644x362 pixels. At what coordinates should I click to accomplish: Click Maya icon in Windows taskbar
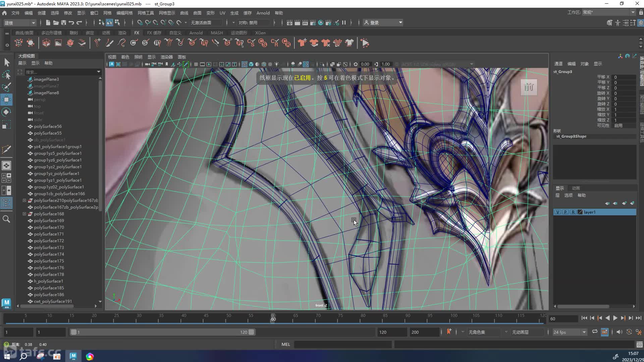[x=73, y=356]
